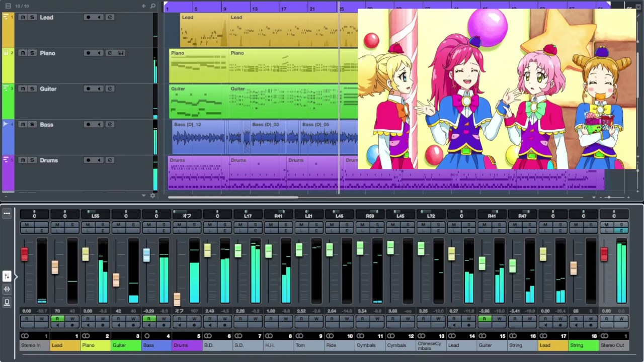Screen dimensions: 644x362
Task: Solo the Stereo Out channel
Action: (x=621, y=225)
